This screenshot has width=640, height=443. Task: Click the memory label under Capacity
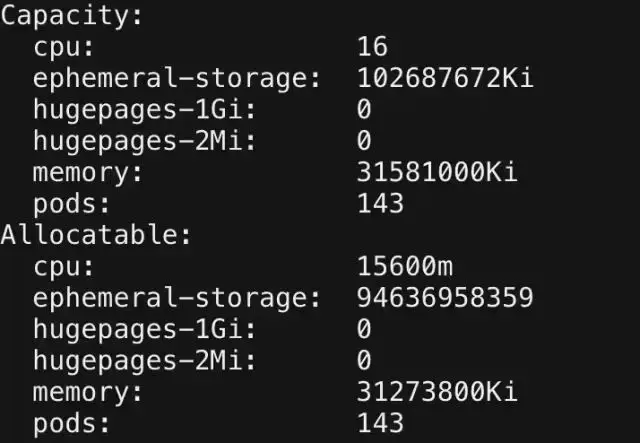(88, 173)
